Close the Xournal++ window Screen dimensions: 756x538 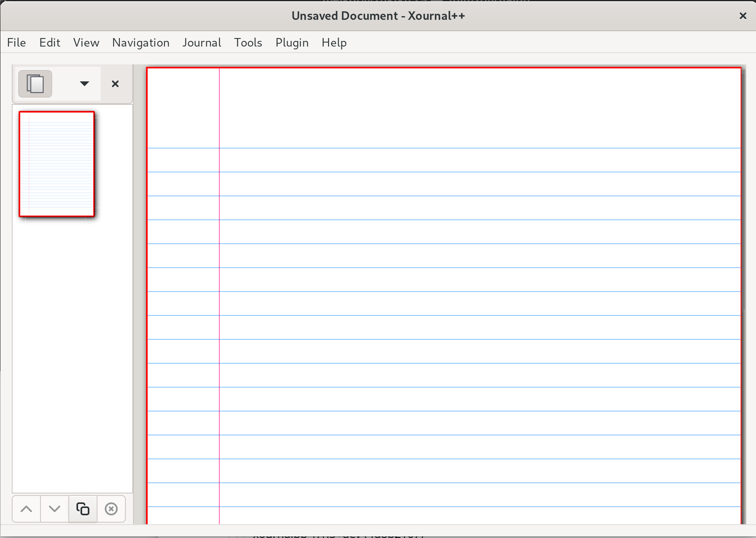pos(743,16)
